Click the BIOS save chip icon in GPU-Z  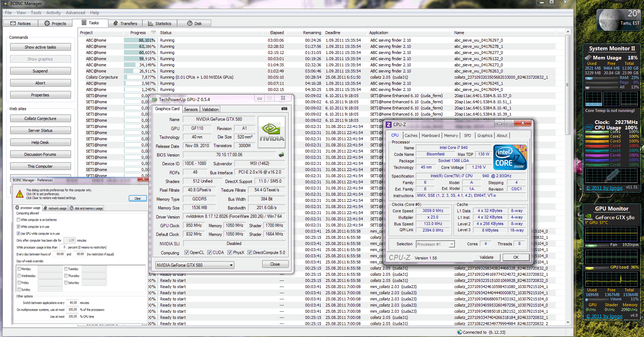coord(281,155)
